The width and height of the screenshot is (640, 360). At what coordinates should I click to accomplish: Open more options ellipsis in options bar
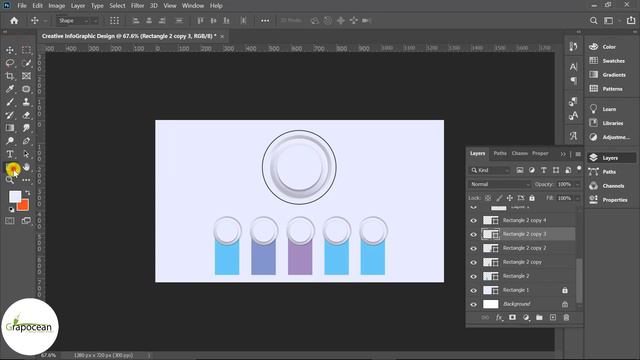[265, 20]
